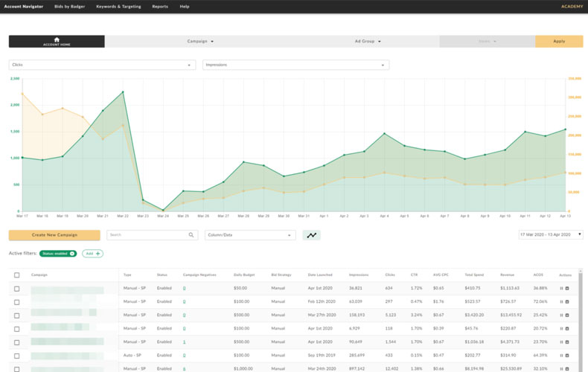Click the Apply button
Screen dimensions: 588x372
click(x=559, y=41)
